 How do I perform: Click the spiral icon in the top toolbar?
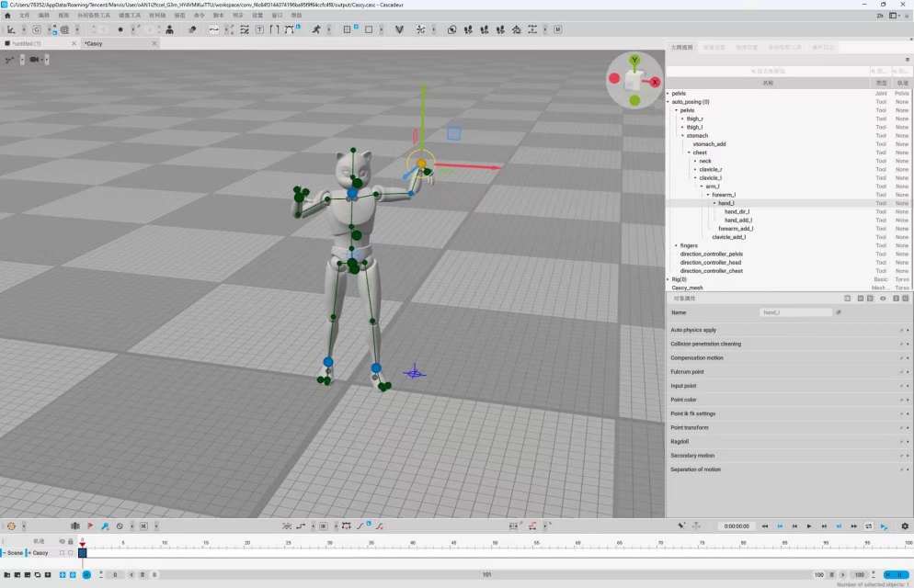pyautogui.click(x=64, y=29)
